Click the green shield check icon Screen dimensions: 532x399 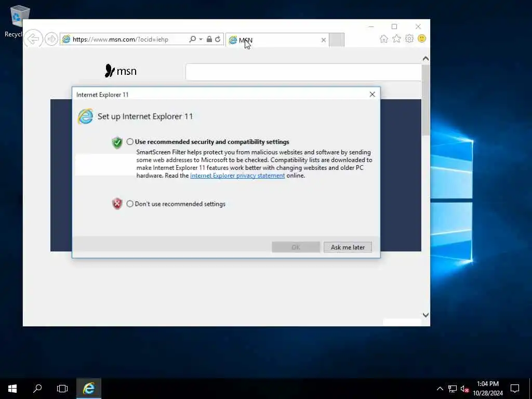click(117, 142)
